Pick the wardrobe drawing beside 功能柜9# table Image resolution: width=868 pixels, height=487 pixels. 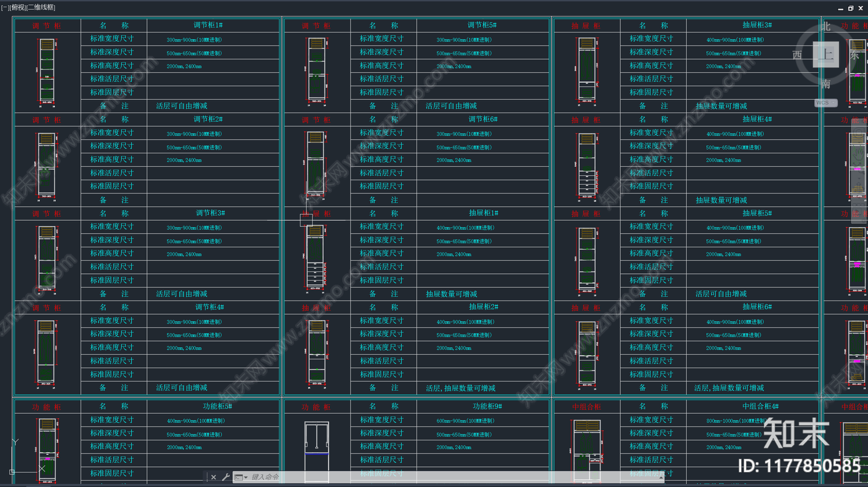click(317, 451)
